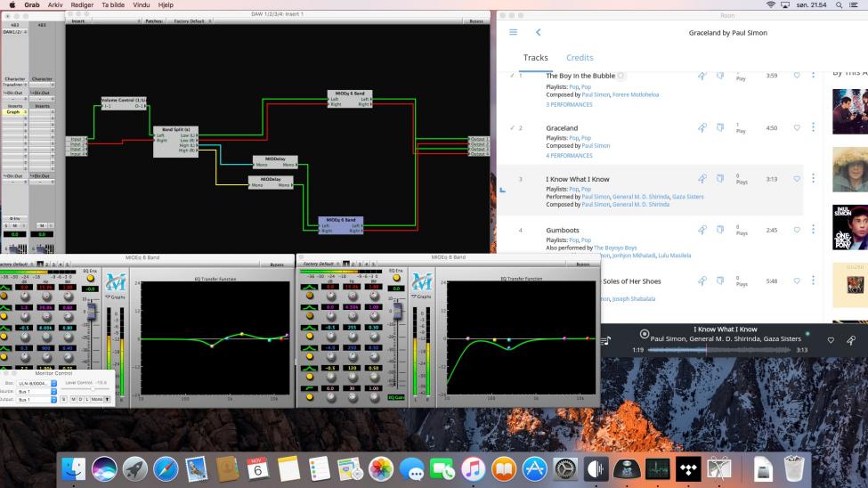Toggle bottom band enable lamp in right EQ
This screenshot has height=488, width=868.
pos(310,397)
